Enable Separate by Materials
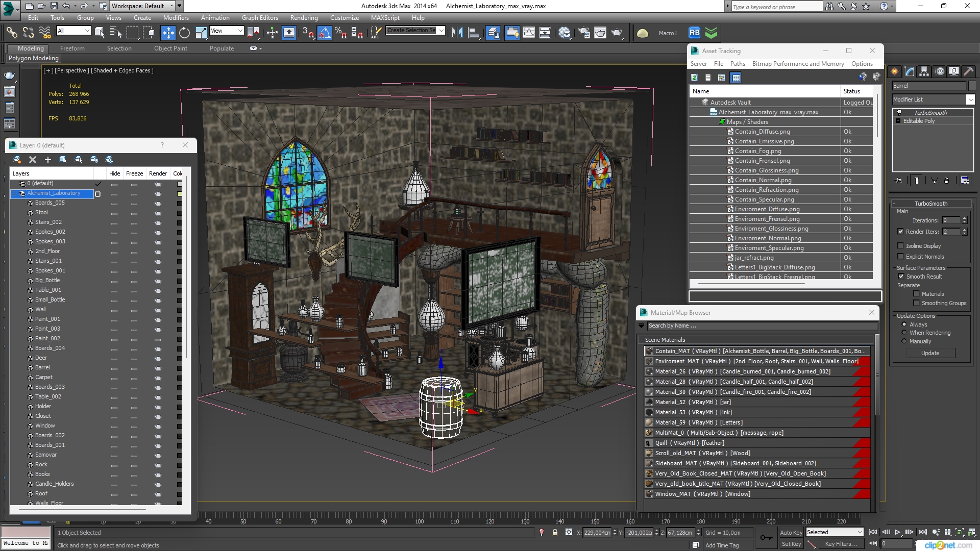980x551 pixels. pos(916,294)
